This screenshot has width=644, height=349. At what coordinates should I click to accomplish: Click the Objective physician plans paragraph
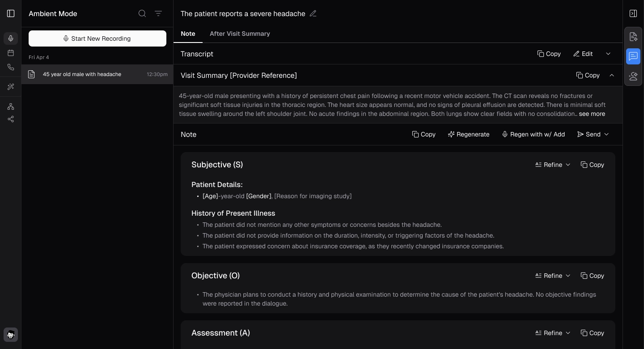(x=399, y=299)
